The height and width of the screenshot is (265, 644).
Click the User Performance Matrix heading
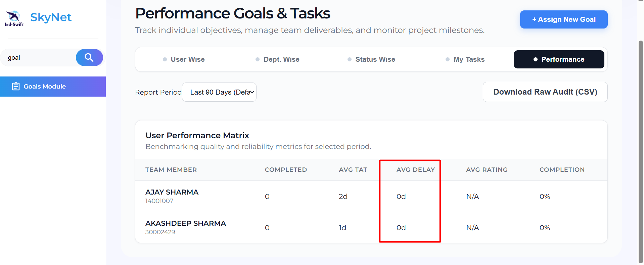click(197, 136)
